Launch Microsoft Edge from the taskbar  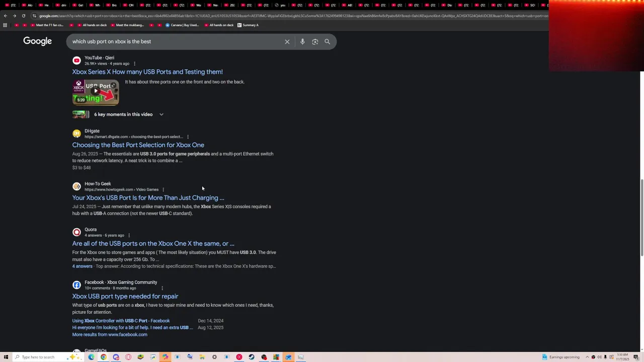(x=91, y=357)
